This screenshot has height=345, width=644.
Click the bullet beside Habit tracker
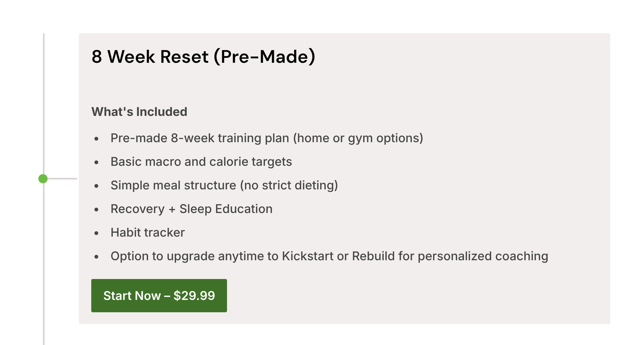(x=97, y=233)
